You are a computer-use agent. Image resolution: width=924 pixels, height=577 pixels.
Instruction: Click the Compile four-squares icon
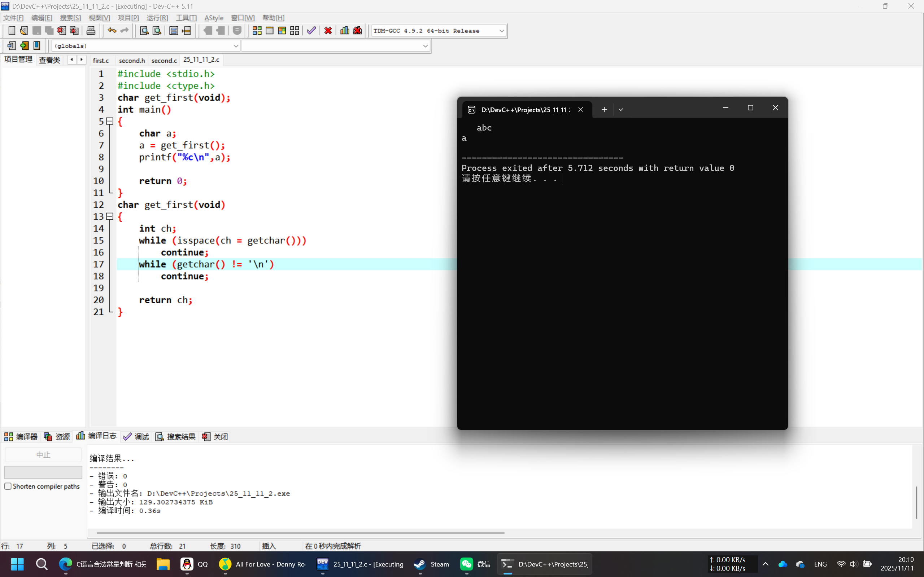(x=257, y=31)
